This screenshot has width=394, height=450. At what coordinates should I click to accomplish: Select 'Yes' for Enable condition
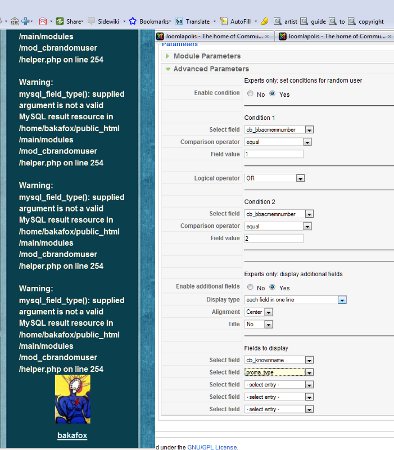click(x=272, y=94)
